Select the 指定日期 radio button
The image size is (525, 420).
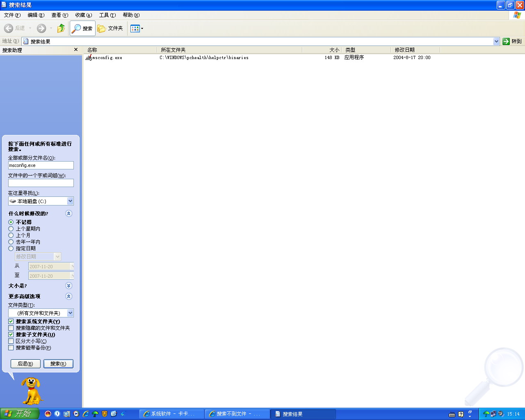(x=11, y=249)
